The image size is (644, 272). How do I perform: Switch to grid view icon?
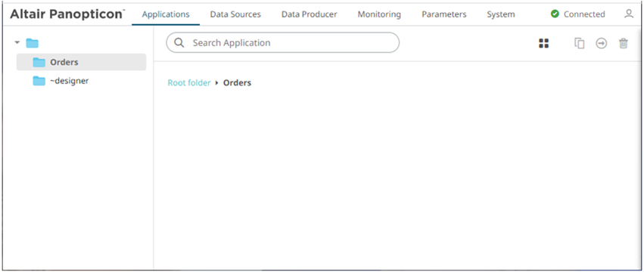click(544, 44)
